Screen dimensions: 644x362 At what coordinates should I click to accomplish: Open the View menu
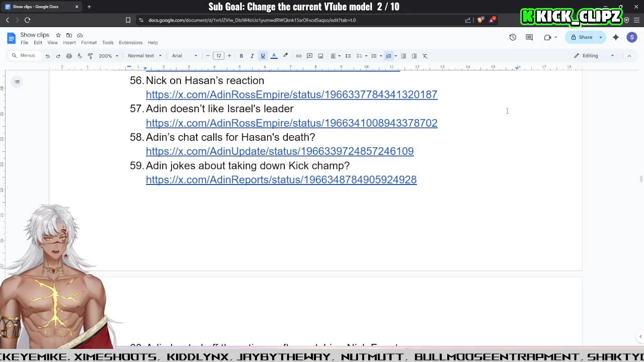click(x=52, y=43)
